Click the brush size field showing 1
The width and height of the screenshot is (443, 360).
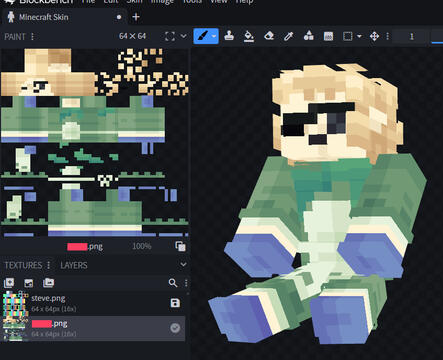[x=411, y=36]
